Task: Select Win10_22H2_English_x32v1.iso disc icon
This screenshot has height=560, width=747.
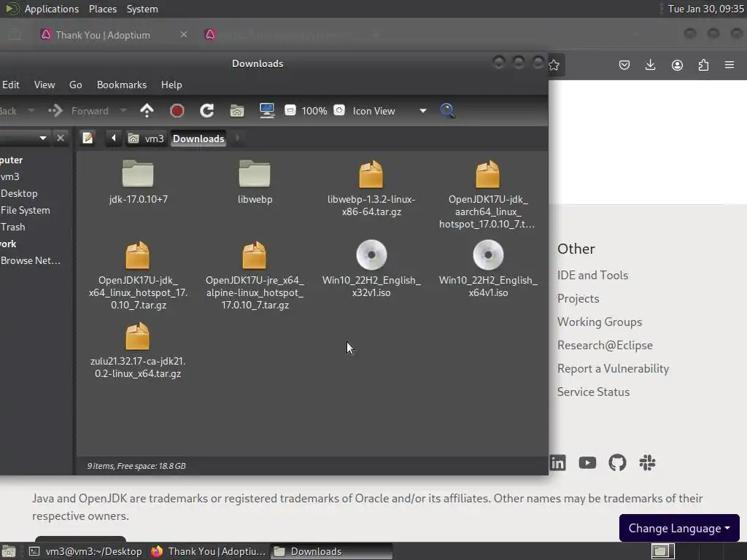Action: (371, 254)
